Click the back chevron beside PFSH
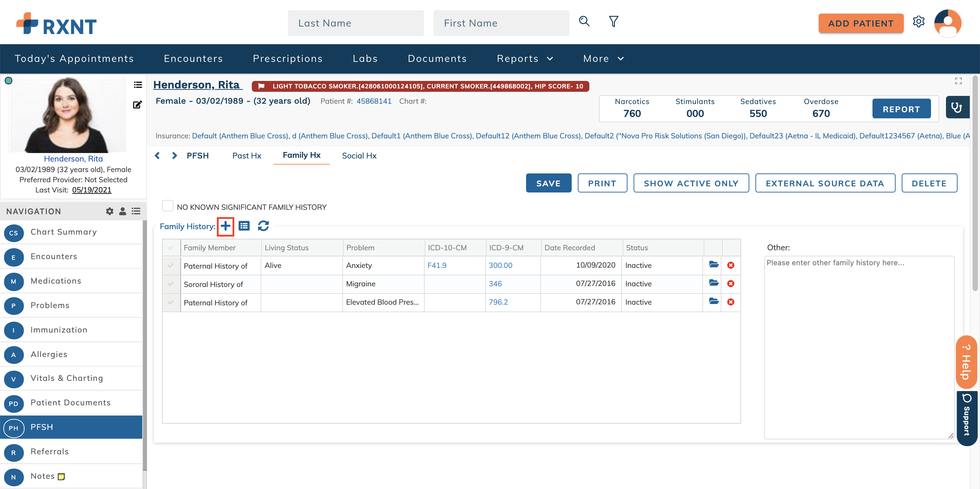This screenshot has width=980, height=489. (x=157, y=155)
